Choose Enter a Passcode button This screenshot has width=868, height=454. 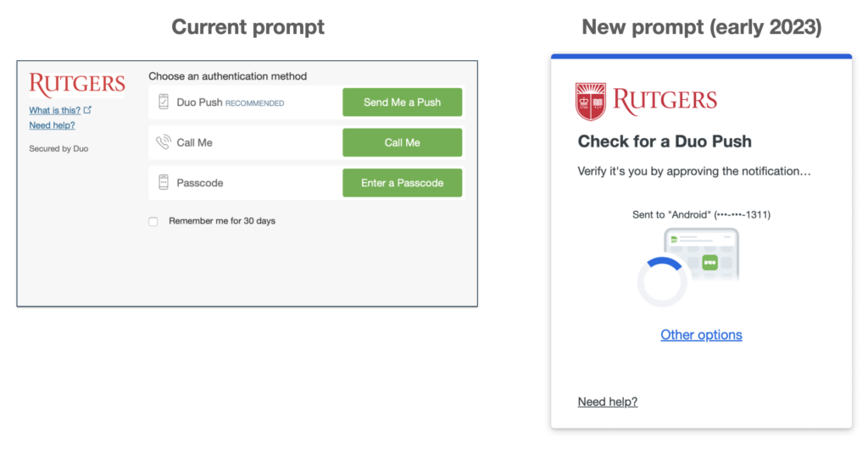point(402,183)
